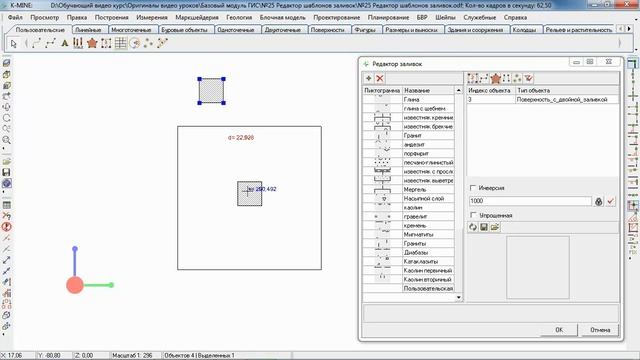640x360 pixels.
Task: Click the refresh arrows icon under Упрощенная
Action: (473, 227)
